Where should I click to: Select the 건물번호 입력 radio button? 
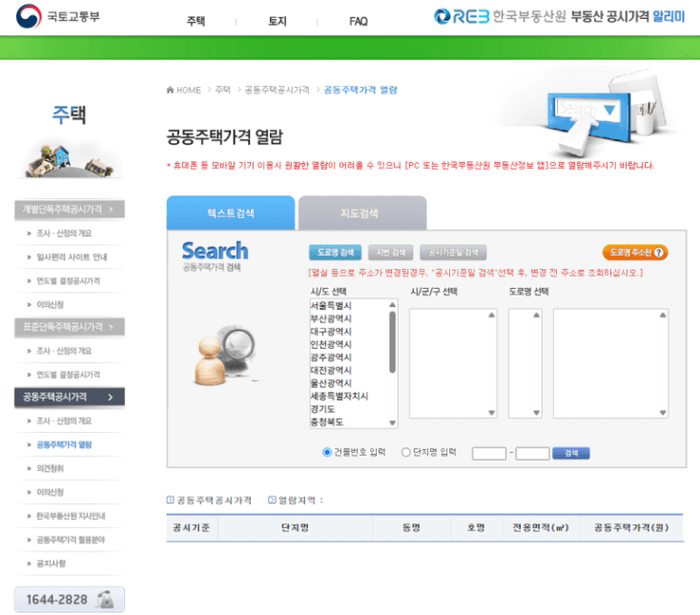point(327,452)
